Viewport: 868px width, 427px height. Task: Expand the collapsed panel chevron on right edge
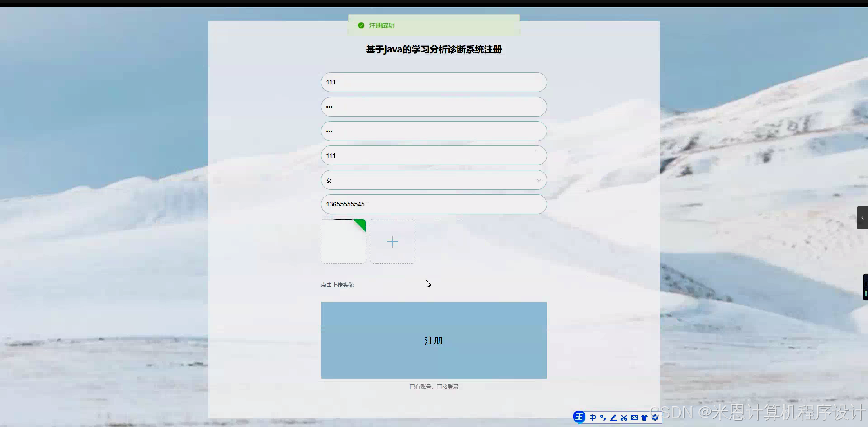pos(863,218)
